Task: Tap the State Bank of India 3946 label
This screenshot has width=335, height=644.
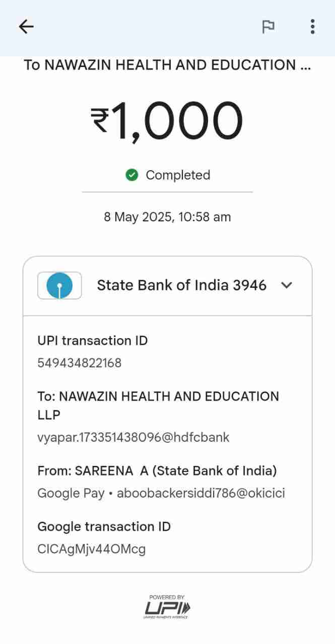Action: click(181, 285)
